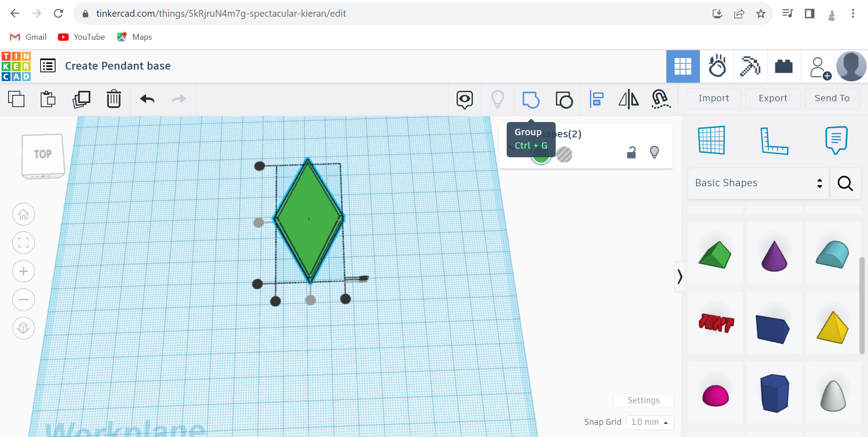The image size is (868, 437).
Task: Zoom out of the workplane
Action: coord(24,300)
